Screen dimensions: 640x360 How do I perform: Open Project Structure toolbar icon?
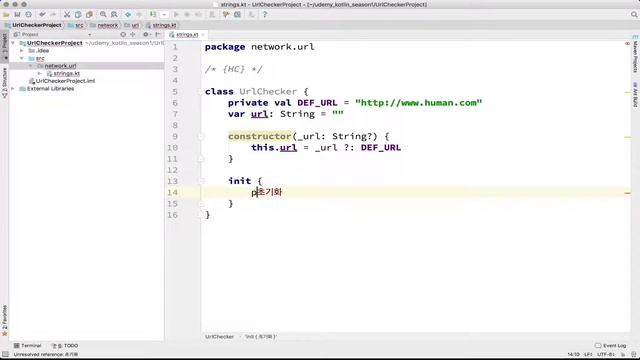click(238, 15)
